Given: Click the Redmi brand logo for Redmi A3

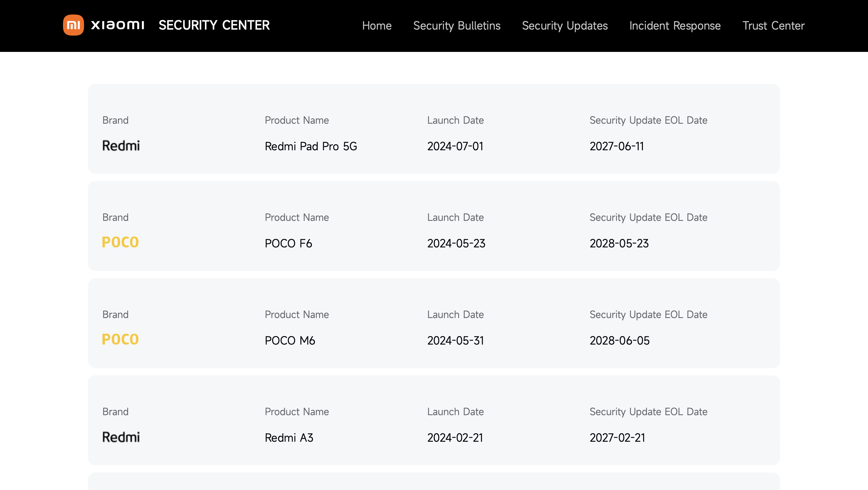Looking at the screenshot, I should point(121,437).
